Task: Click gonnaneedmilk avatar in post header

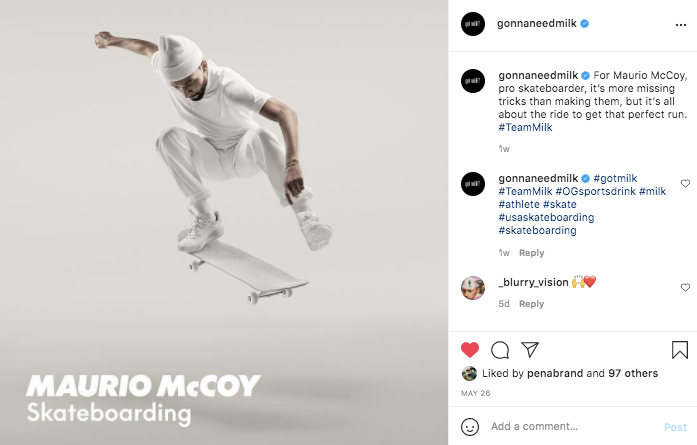Action: coord(473,24)
